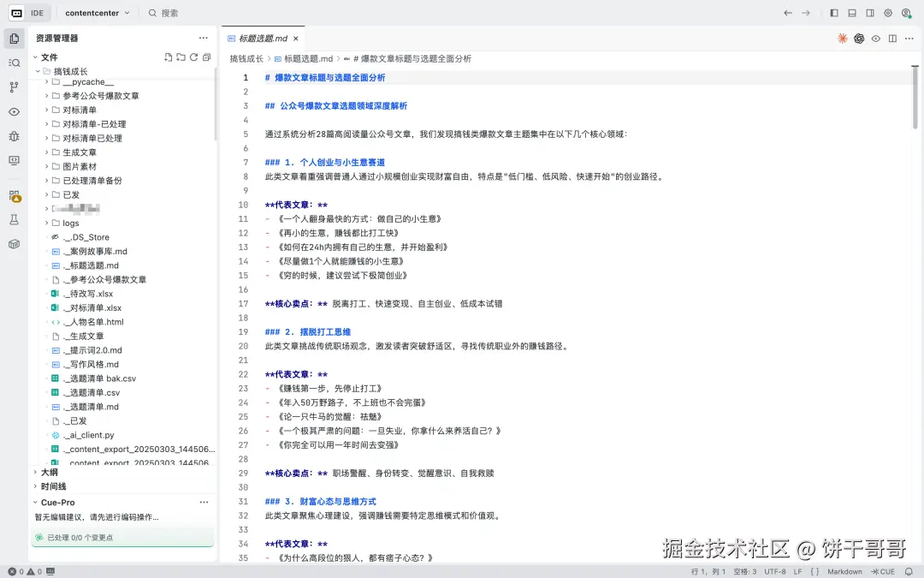This screenshot has height=578, width=924.
Task: Expand the logs folder
Action: point(46,223)
